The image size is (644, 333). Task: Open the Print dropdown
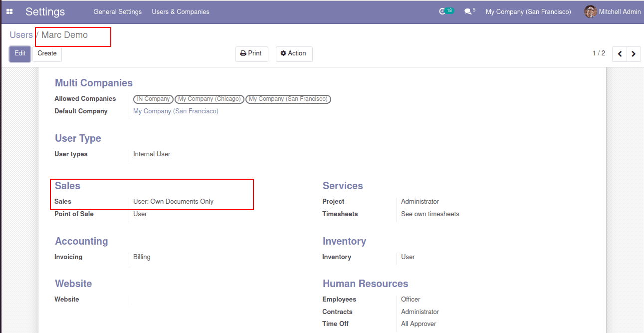click(251, 54)
